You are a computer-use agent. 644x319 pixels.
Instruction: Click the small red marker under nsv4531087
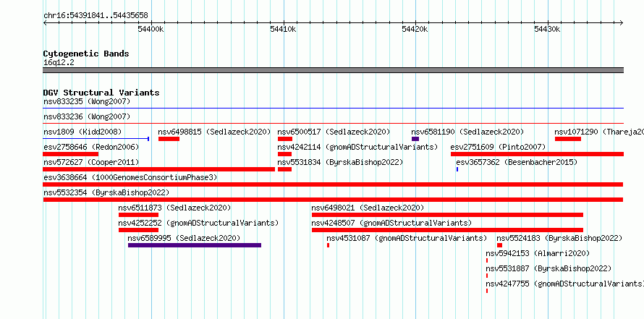coord(329,245)
